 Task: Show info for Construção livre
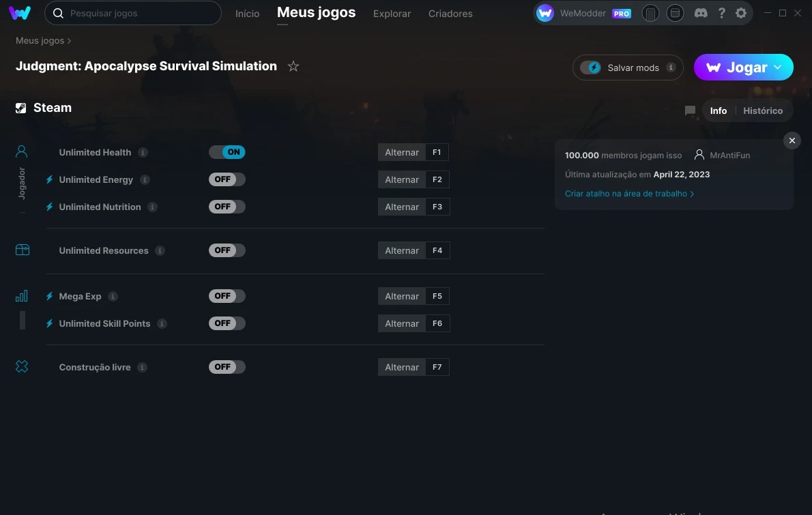(x=143, y=367)
